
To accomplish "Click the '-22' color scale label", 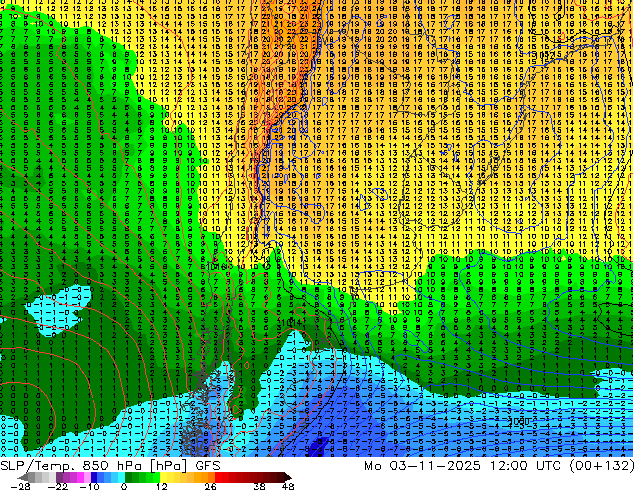I will [x=58, y=486].
